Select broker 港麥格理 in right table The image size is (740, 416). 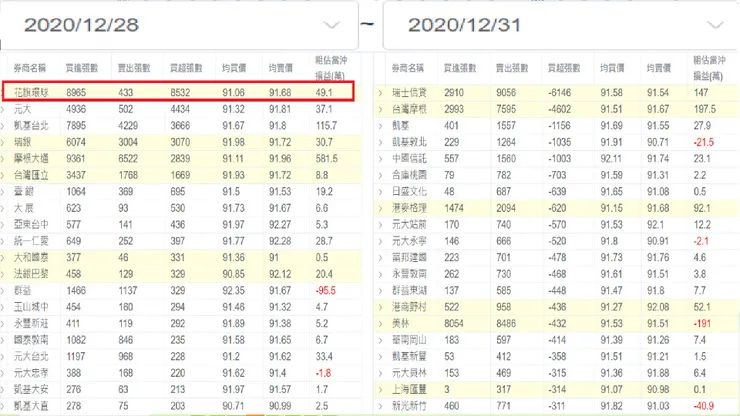[x=409, y=208]
